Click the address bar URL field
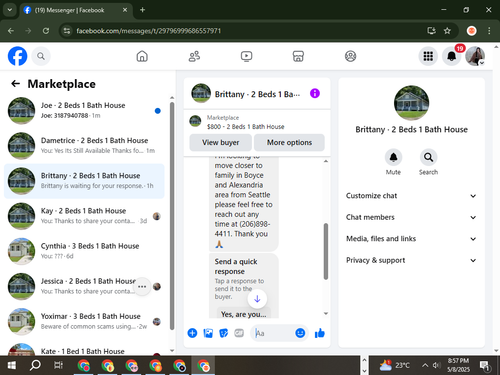This screenshot has width=500, height=375. [x=148, y=31]
